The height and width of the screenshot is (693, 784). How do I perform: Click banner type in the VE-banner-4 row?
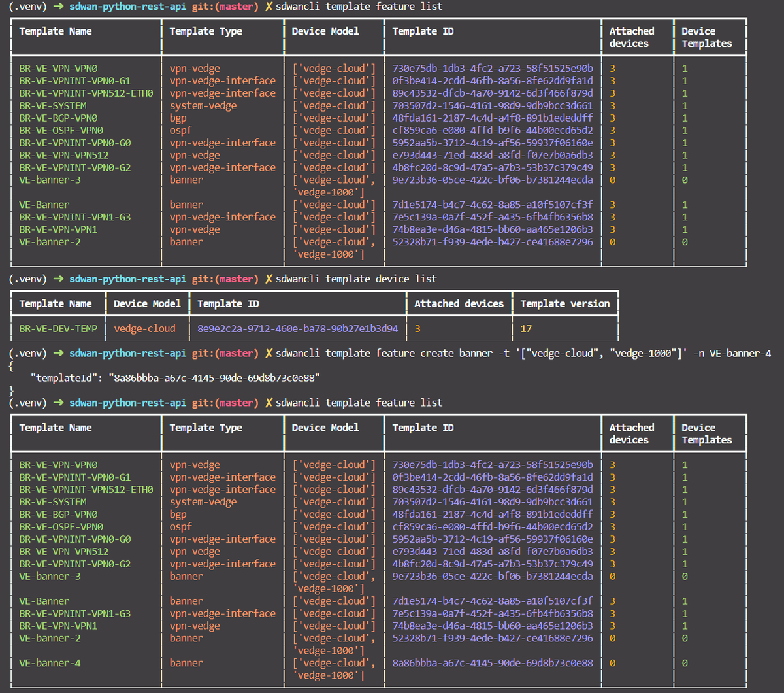coord(186,662)
